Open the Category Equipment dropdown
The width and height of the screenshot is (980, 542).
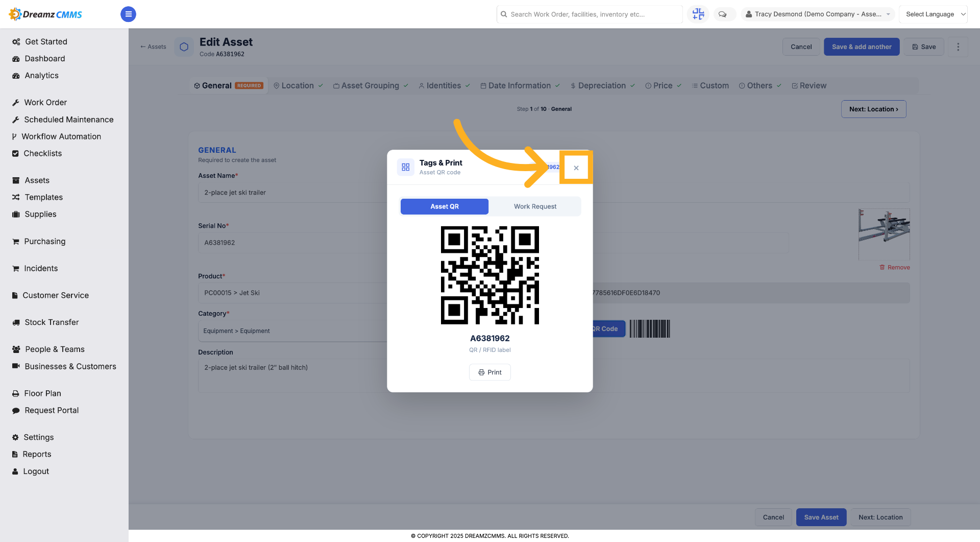pos(293,331)
